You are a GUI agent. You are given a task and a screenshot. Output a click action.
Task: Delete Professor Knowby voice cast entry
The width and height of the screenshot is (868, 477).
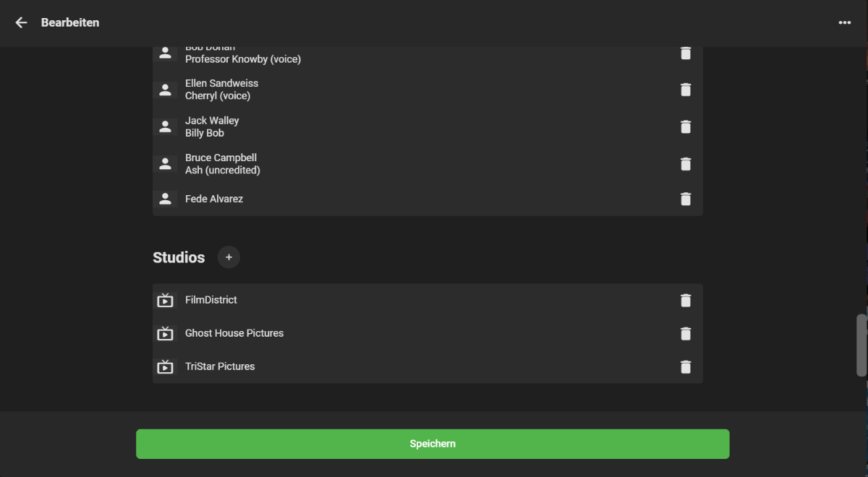click(x=685, y=53)
